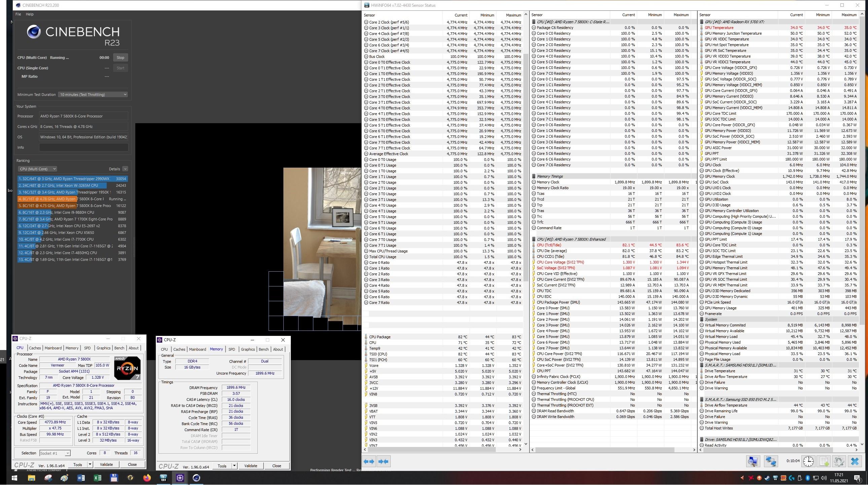This screenshot has height=485, width=868.
Task: Click the Cinebench Info input field
Action: point(83,148)
